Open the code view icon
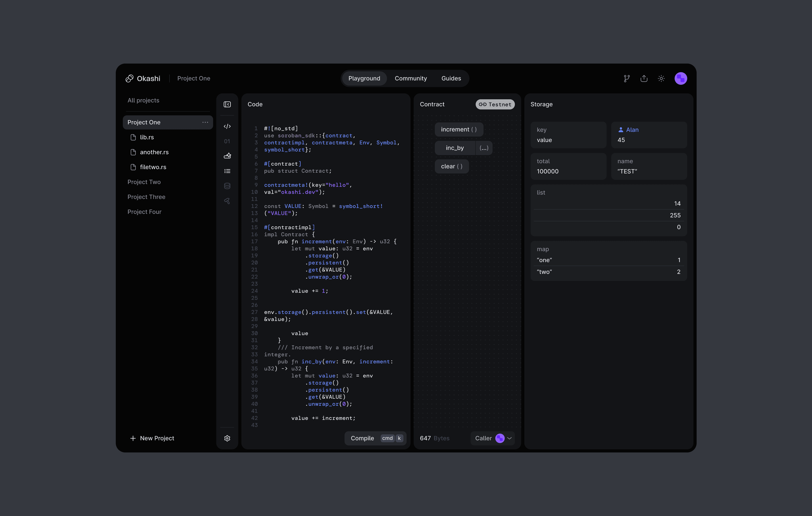Viewport: 812px width, 516px height. [227, 126]
